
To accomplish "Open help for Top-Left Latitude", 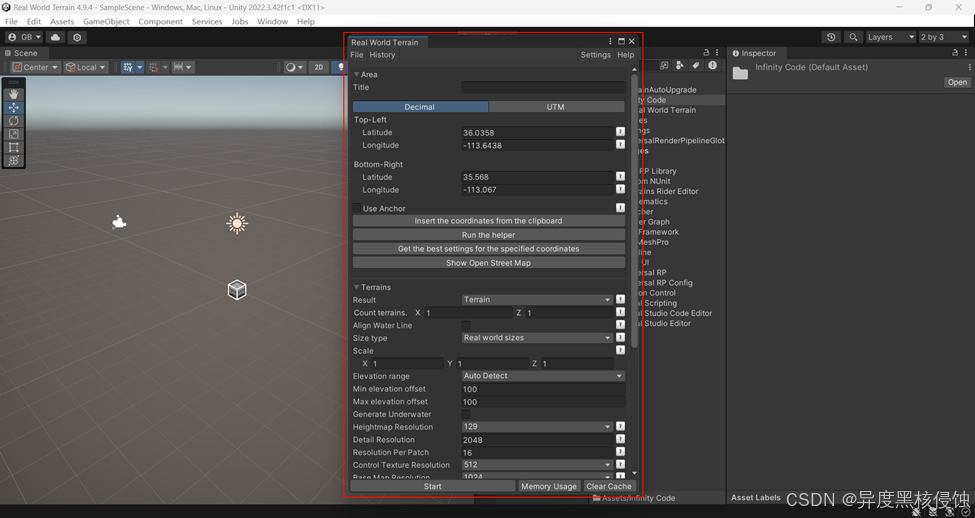I will (x=620, y=132).
